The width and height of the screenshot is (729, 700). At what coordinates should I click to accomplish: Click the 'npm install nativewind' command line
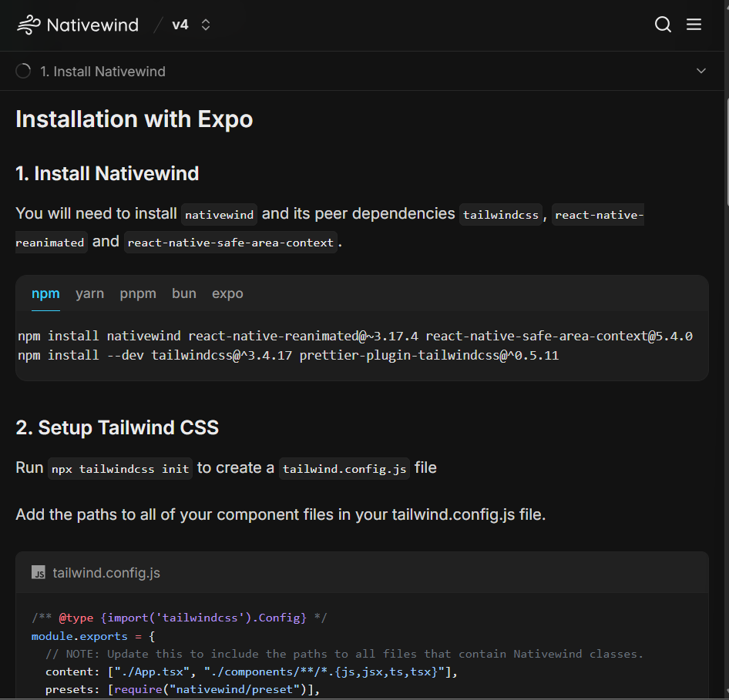355,336
